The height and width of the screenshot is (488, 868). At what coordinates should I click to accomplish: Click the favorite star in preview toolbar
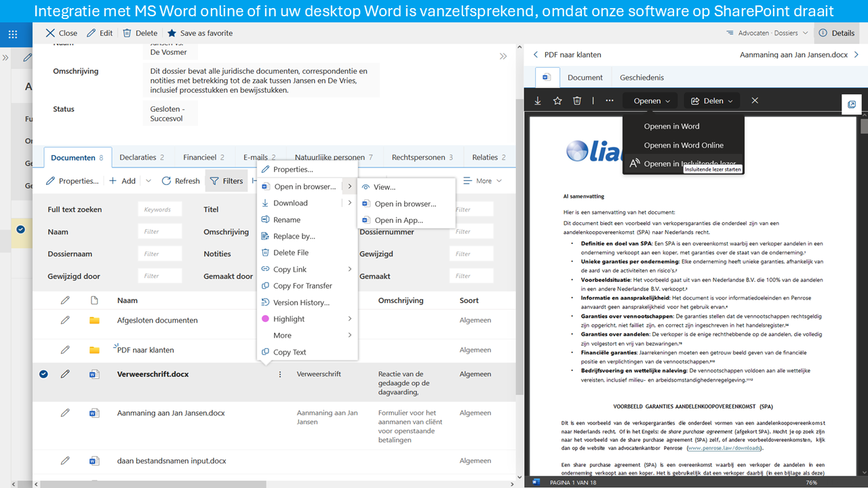click(x=557, y=100)
